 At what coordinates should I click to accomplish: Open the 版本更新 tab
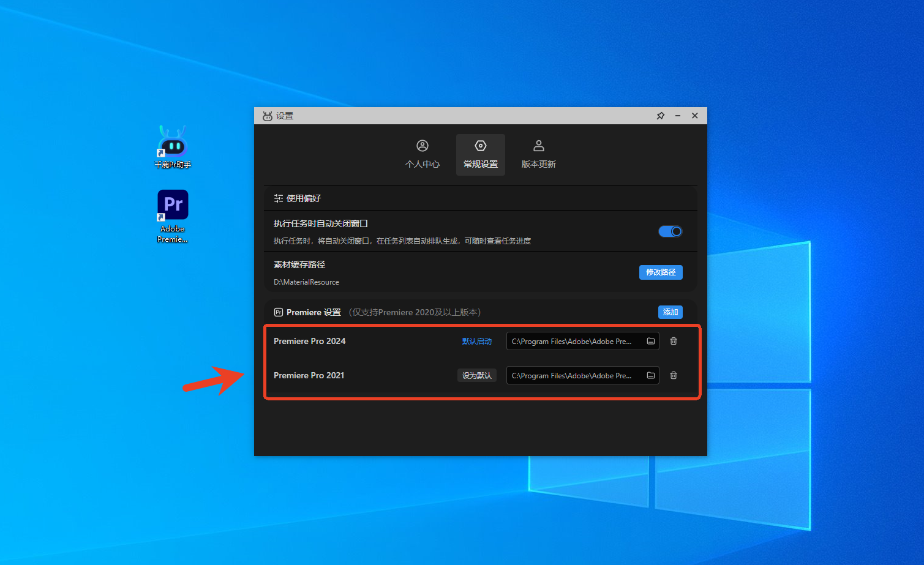(538, 154)
